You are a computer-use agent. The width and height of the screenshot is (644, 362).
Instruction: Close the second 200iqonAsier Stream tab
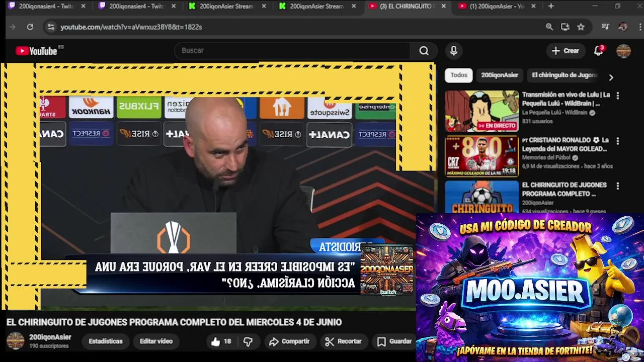354,6
